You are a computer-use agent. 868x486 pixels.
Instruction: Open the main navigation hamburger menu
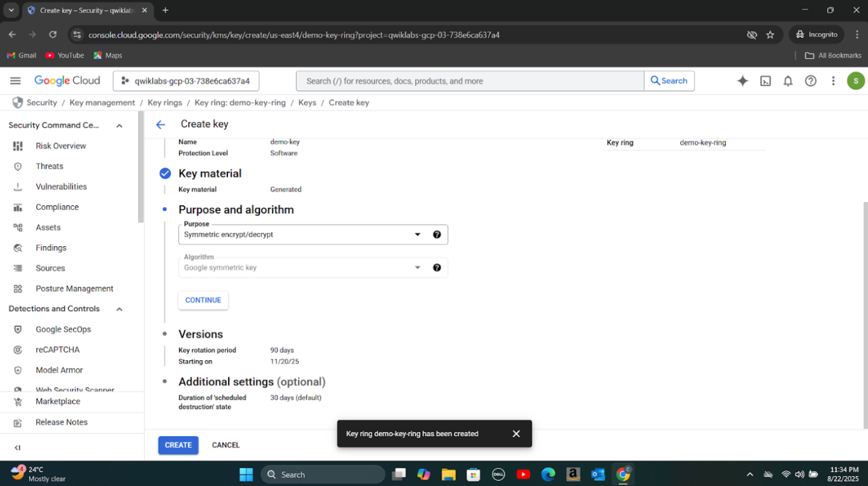coord(16,81)
